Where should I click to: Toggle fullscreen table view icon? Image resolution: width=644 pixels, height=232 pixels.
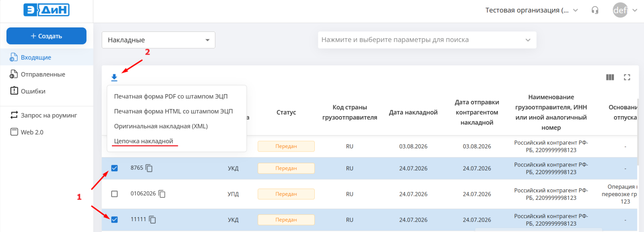pyautogui.click(x=627, y=77)
